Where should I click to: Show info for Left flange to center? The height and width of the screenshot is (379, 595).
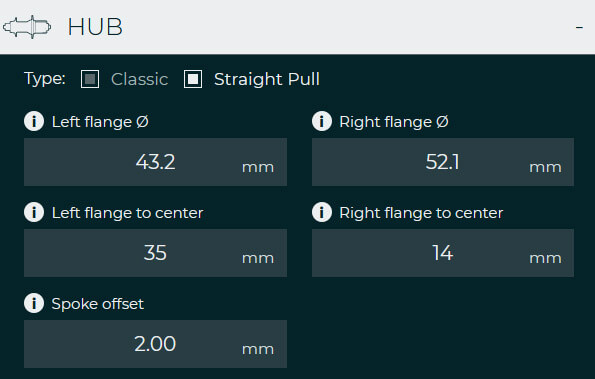click(34, 212)
